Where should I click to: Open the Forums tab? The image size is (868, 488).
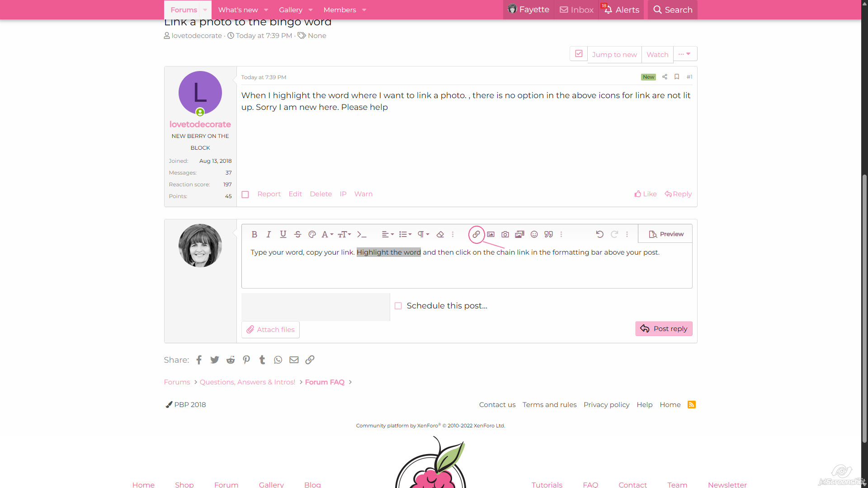click(x=184, y=9)
